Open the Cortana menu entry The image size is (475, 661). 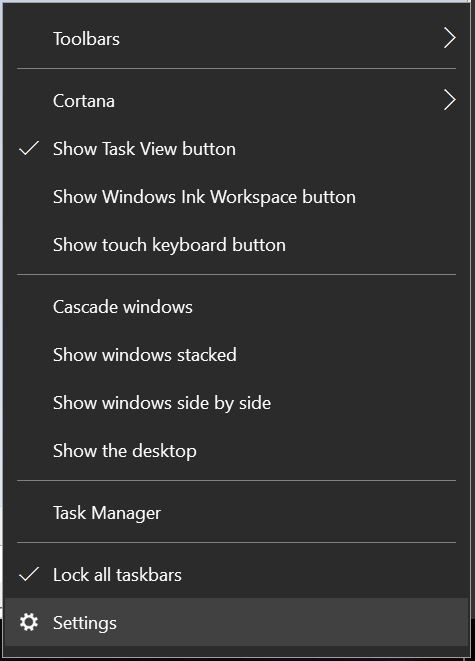[x=236, y=100]
